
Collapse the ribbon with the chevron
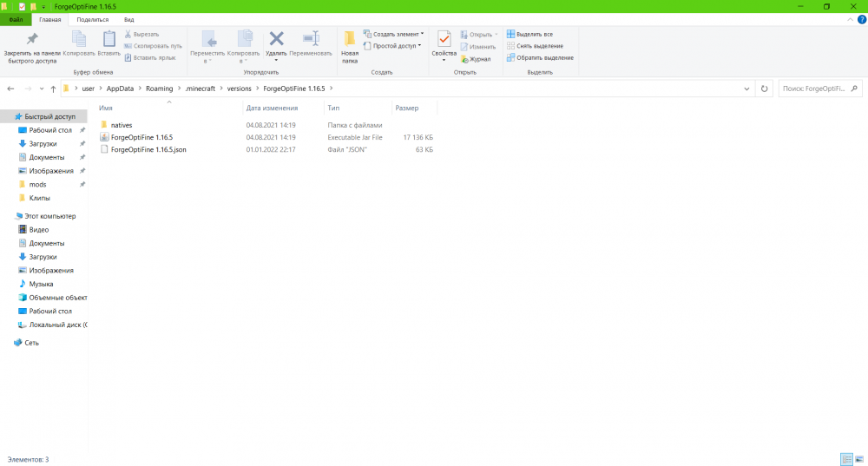coord(851,19)
